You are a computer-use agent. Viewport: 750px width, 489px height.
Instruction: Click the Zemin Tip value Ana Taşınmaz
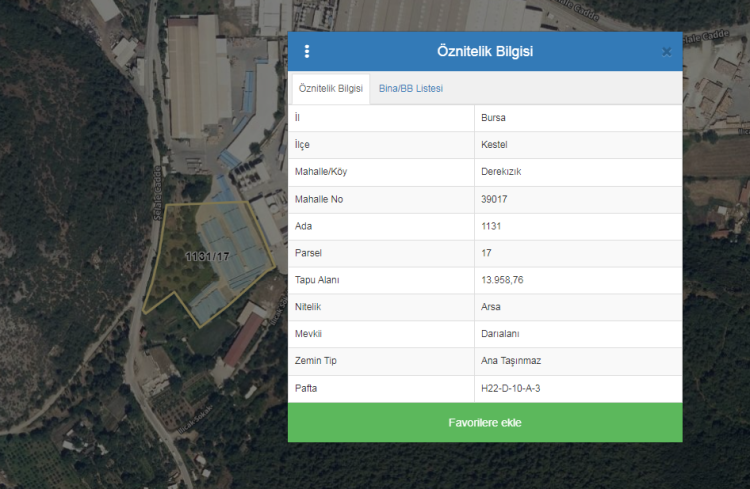coord(510,361)
